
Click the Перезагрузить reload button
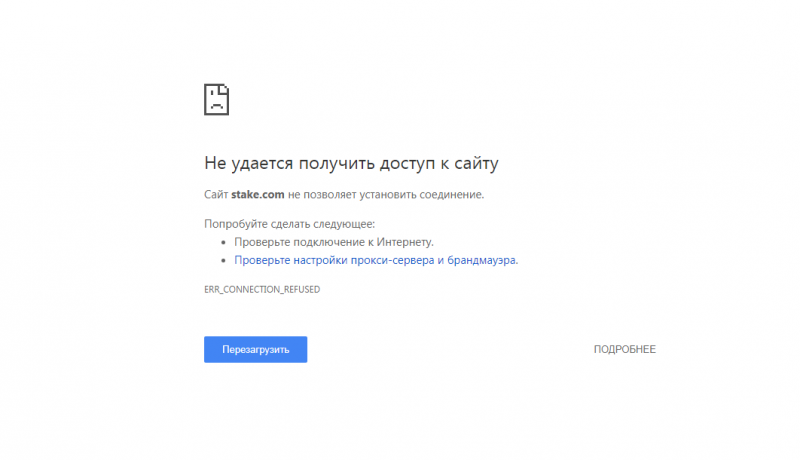tap(255, 349)
